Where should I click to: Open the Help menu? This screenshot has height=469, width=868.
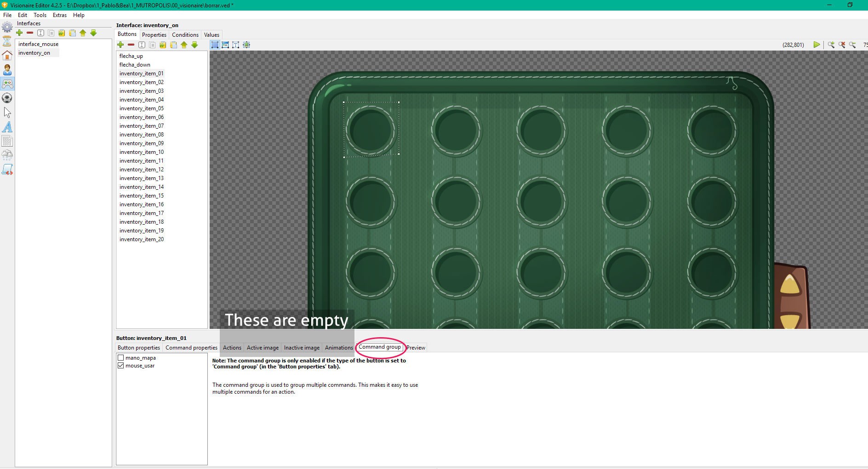coord(79,15)
